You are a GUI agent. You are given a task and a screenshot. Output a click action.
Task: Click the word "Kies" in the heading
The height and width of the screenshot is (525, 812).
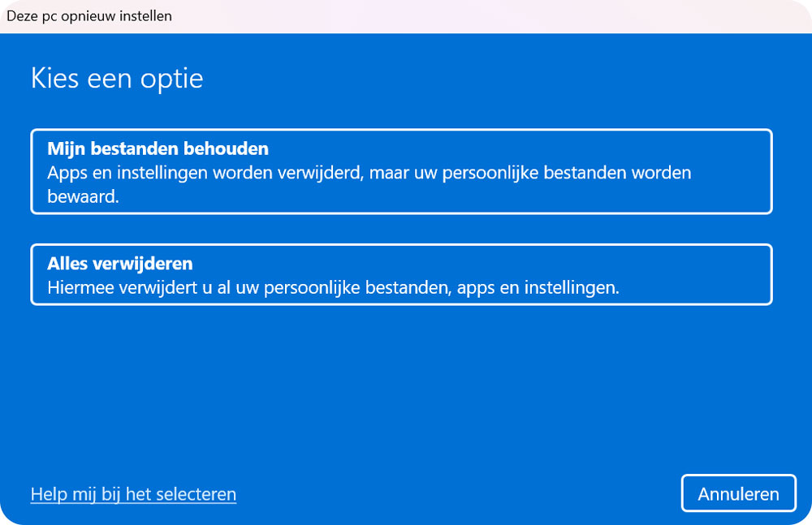(x=55, y=79)
